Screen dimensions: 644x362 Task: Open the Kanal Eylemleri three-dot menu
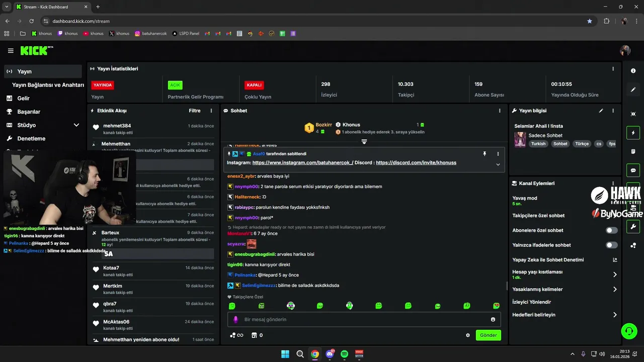pyautogui.click(x=613, y=184)
